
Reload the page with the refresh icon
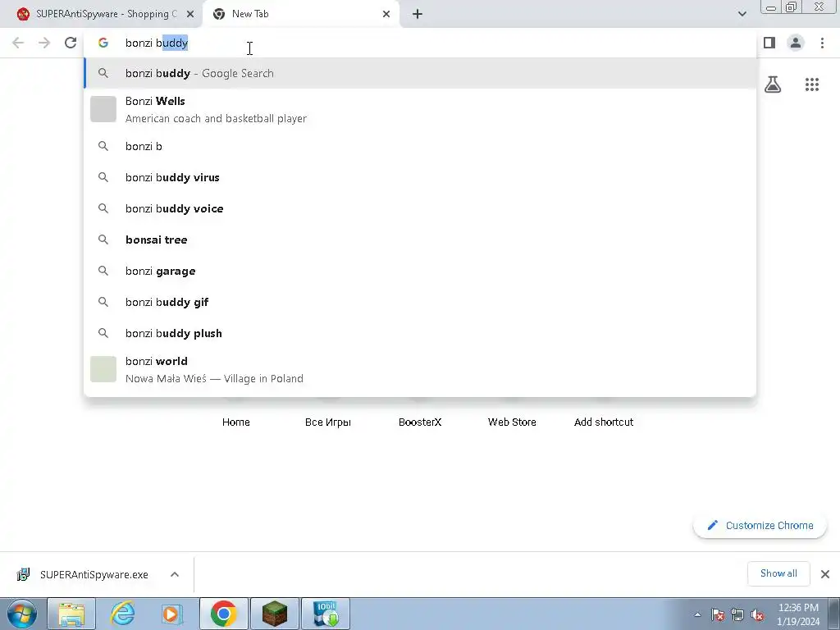(x=71, y=43)
